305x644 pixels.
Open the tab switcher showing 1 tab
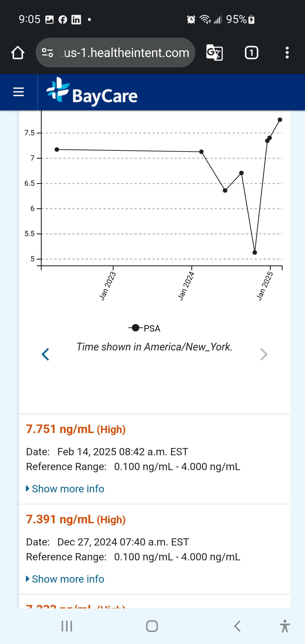(251, 53)
